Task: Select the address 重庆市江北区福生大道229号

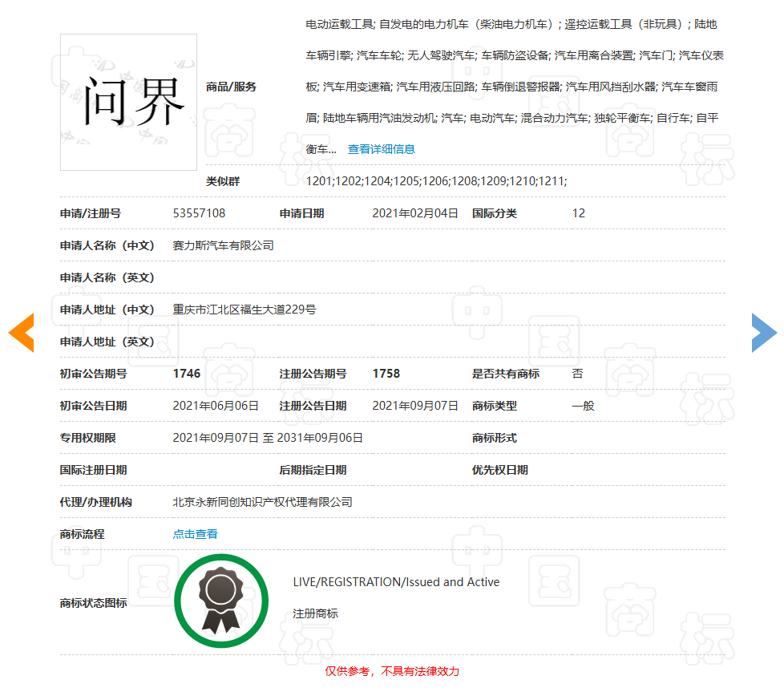Action: (x=244, y=310)
